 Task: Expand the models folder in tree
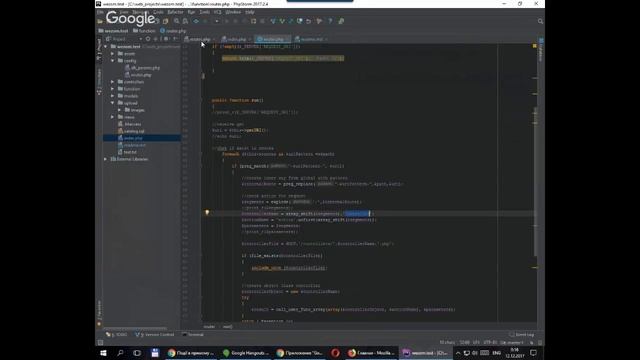[x=113, y=96]
